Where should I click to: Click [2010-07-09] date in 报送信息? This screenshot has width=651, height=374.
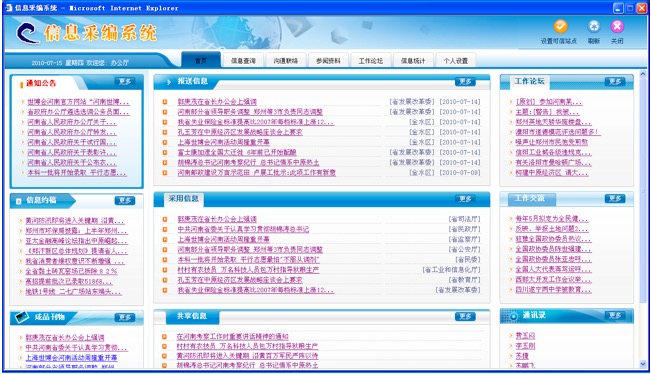coord(460,173)
